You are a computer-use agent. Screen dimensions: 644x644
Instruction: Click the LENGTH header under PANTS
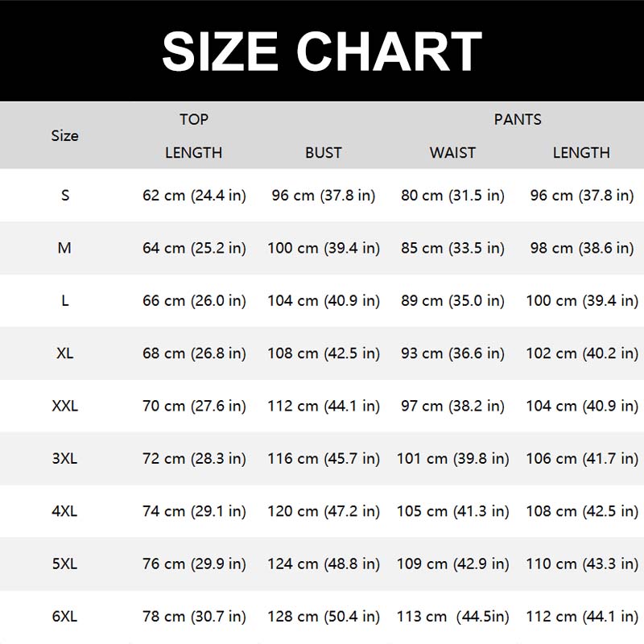pyautogui.click(x=581, y=153)
